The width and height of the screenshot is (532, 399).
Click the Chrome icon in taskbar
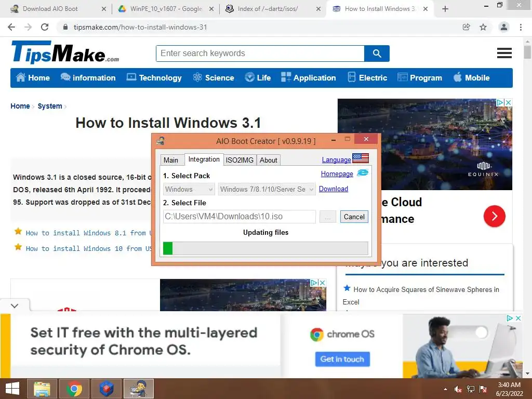(74, 389)
